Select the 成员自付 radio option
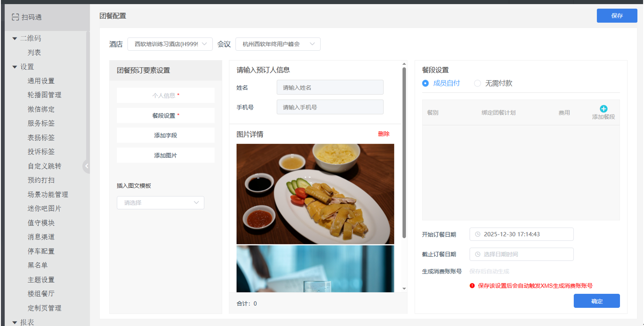The image size is (644, 326). pyautogui.click(x=425, y=83)
